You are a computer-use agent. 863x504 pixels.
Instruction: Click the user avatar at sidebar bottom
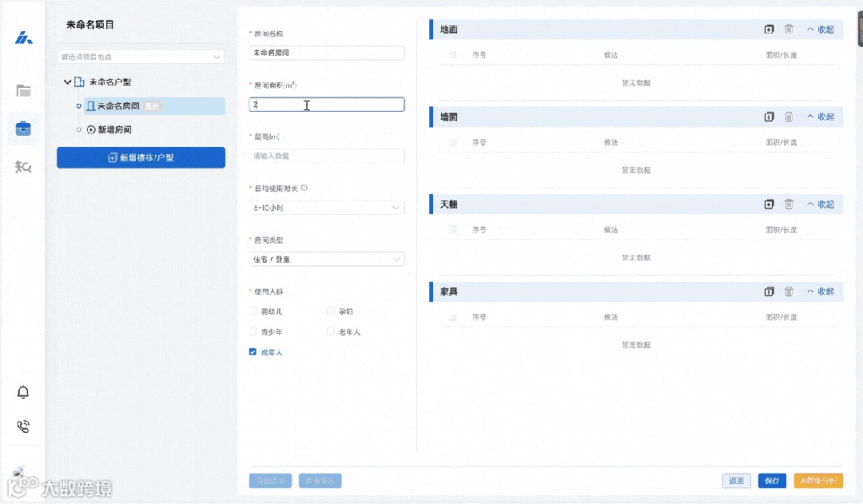click(x=18, y=471)
